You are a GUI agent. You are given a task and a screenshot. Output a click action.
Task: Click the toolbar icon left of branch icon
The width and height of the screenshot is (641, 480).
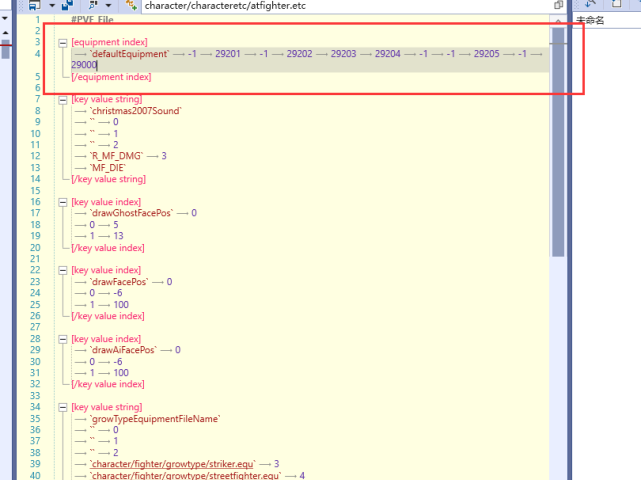point(93,6)
